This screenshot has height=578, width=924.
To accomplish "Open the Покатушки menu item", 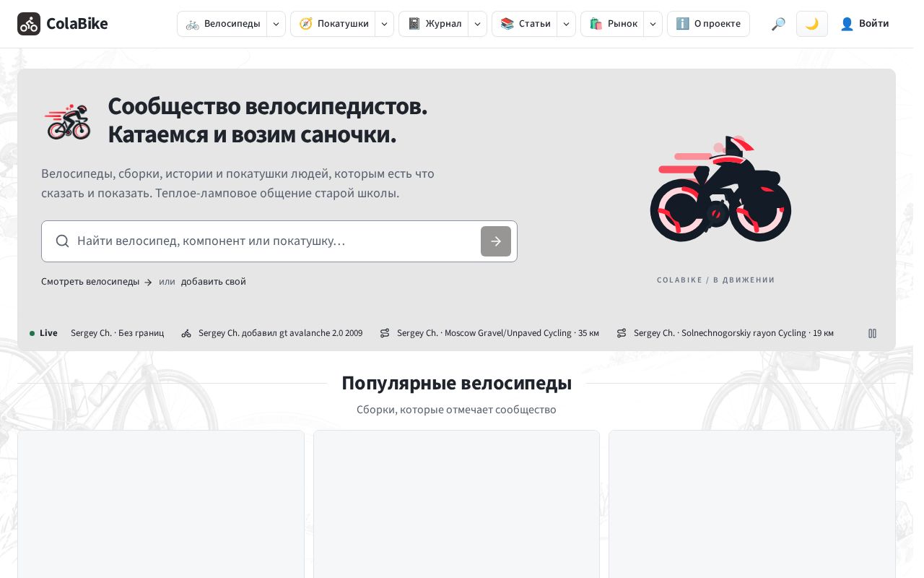I will click(334, 24).
